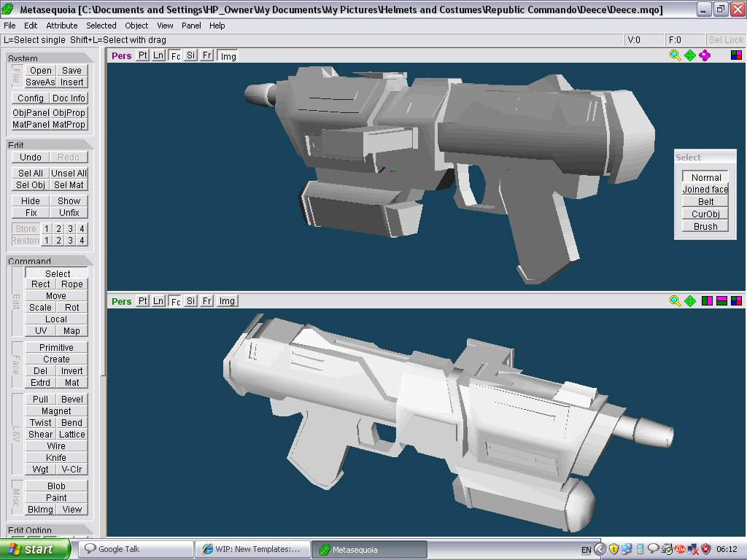747x560 pixels.
Task: Switch to side-by-side split view layout
Action: click(707, 300)
